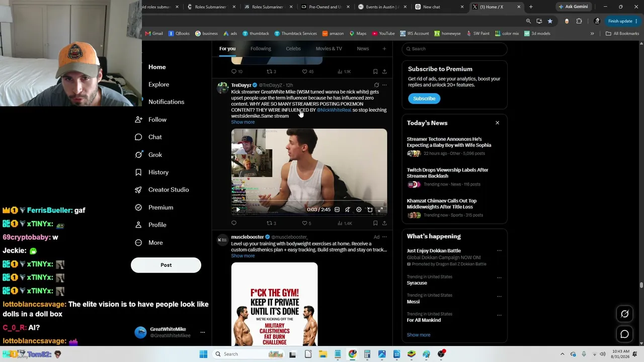
Task: Open Chrome extensions puzzle icon
Action: (579, 21)
